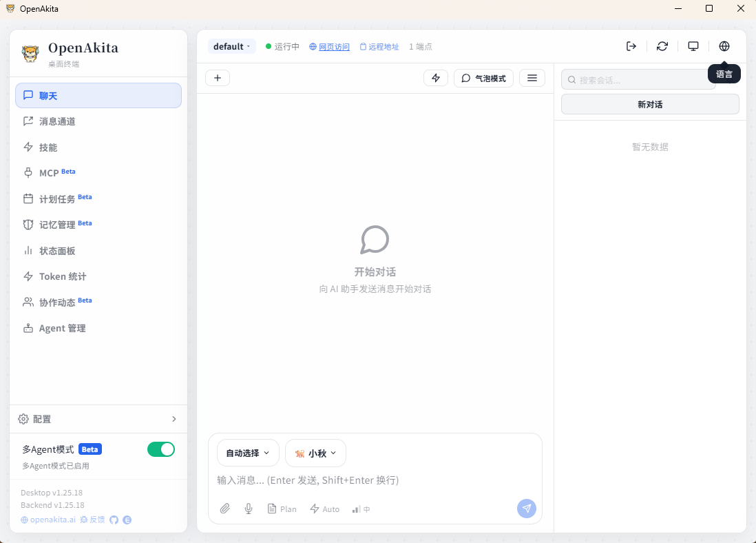Click the send message paper-plane button
The width and height of the screenshot is (756, 543).
pyautogui.click(x=527, y=509)
